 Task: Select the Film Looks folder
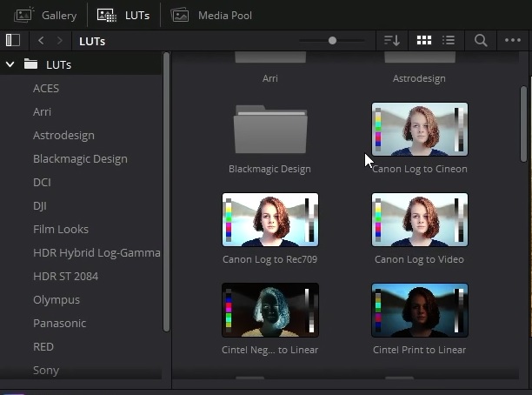[x=61, y=229]
